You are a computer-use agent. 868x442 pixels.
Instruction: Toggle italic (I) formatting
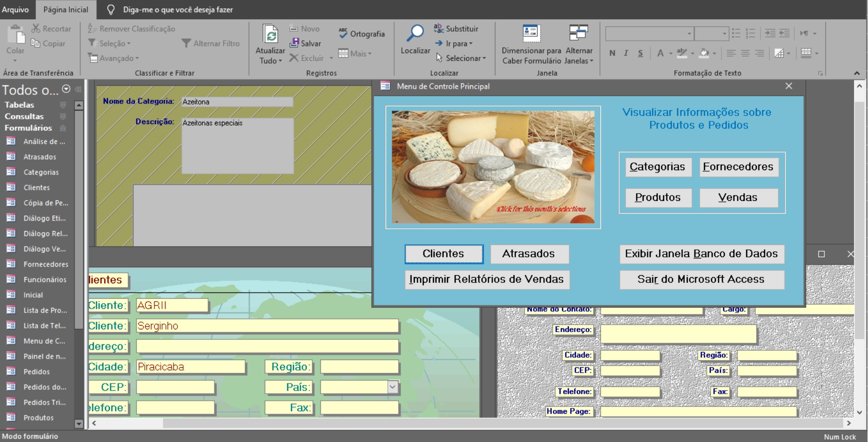626,53
